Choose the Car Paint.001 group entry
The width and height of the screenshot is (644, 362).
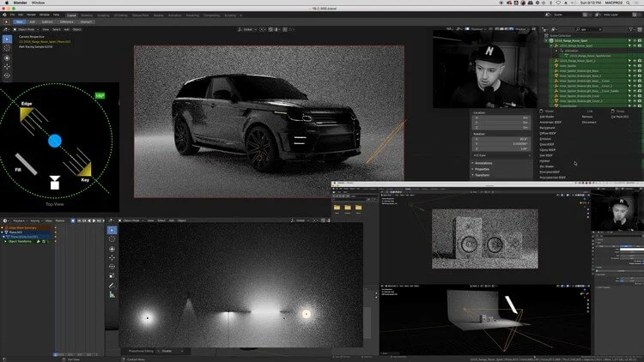[x=620, y=117]
